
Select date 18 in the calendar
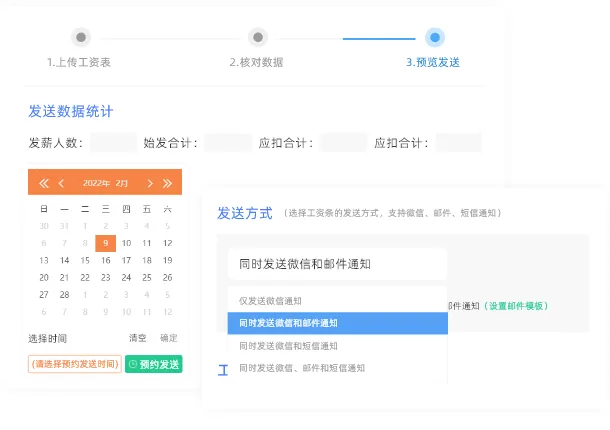tap(147, 260)
